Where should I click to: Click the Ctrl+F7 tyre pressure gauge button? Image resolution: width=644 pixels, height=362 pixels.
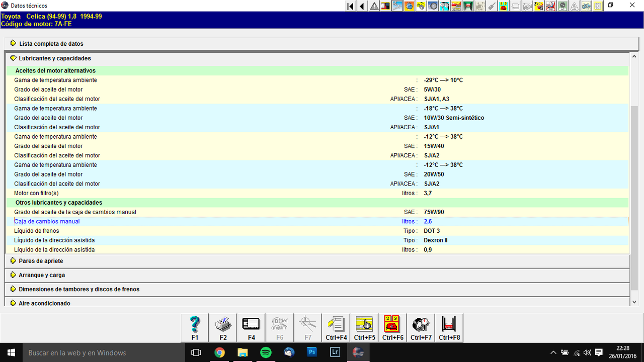(421, 328)
